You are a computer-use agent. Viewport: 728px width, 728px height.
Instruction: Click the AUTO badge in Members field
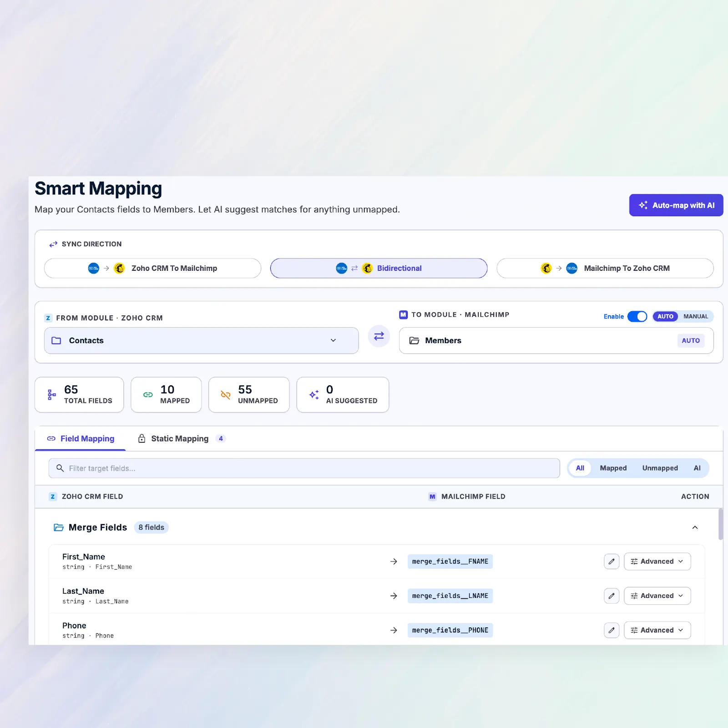pos(691,340)
